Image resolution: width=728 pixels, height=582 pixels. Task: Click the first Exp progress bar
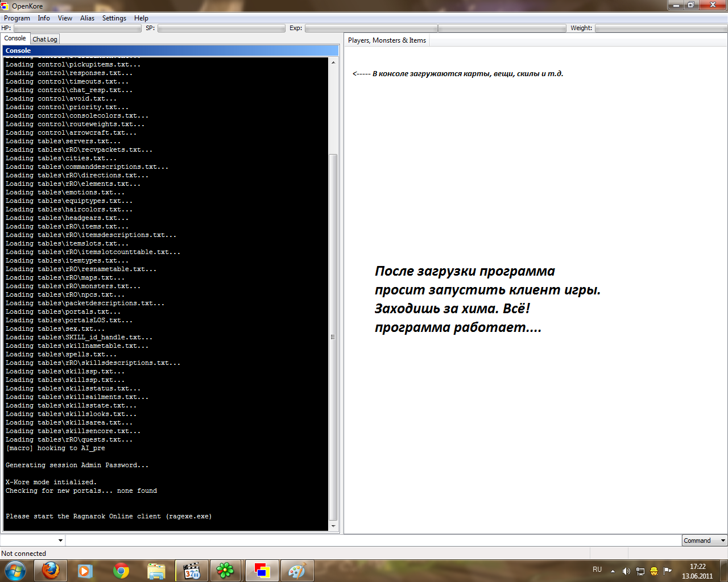coord(371,28)
